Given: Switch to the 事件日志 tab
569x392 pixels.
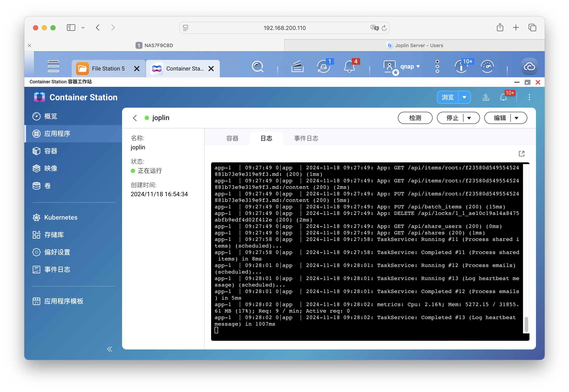Looking at the screenshot, I should coord(306,138).
